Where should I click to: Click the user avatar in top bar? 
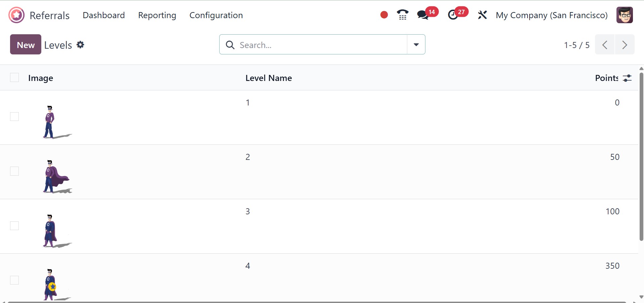[625, 15]
